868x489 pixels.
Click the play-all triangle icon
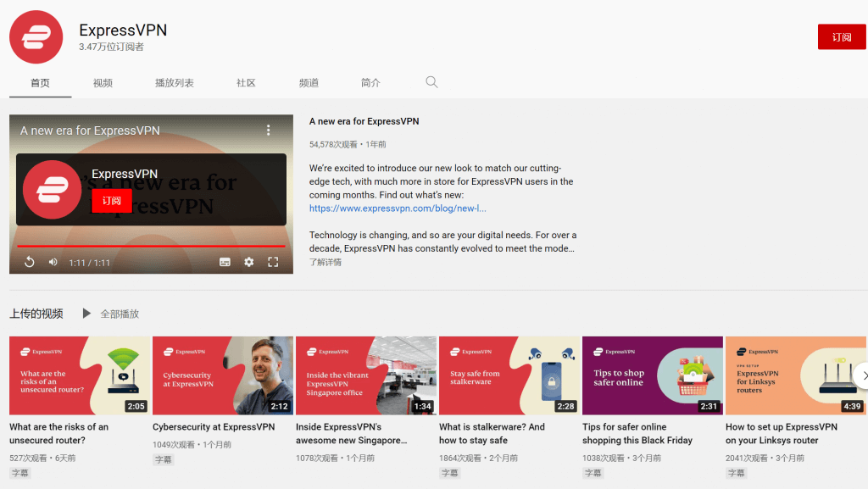tap(86, 314)
